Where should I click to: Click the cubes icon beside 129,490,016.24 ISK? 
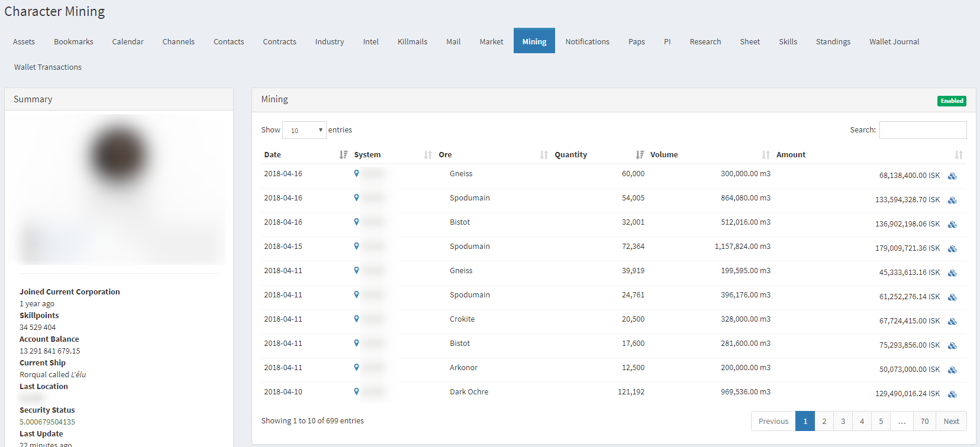(952, 394)
